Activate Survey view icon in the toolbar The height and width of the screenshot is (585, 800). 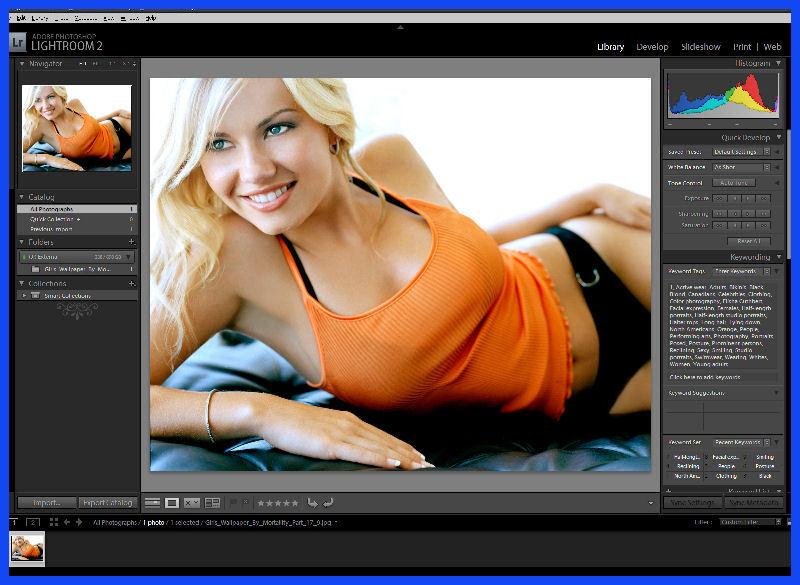coord(214,505)
